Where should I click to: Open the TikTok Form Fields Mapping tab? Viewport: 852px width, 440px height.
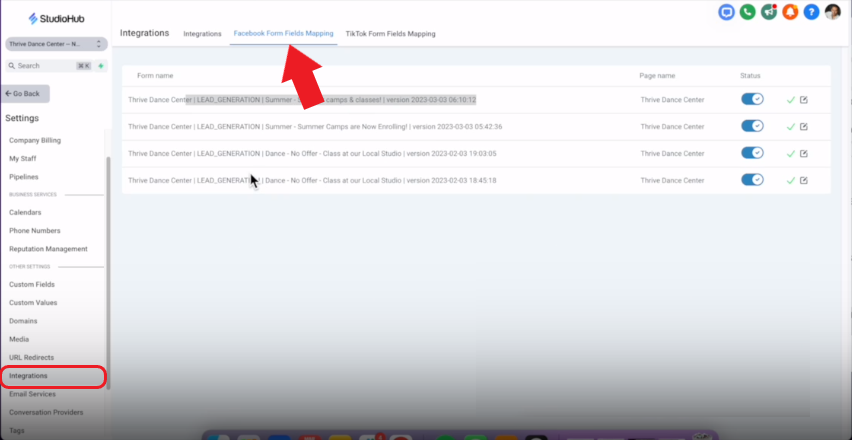tap(390, 34)
